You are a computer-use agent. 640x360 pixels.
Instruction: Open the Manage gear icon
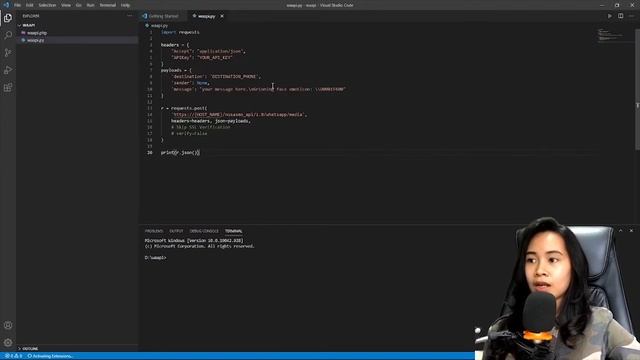click(8, 342)
